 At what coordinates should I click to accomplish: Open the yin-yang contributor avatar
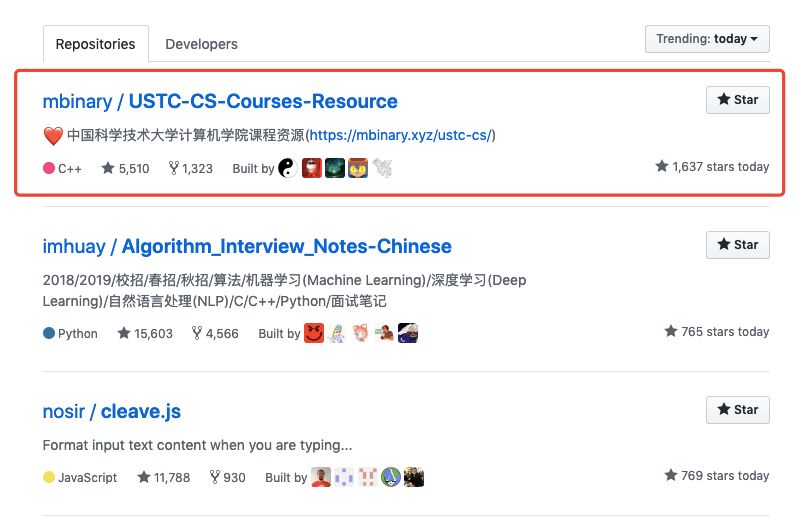[x=288, y=168]
